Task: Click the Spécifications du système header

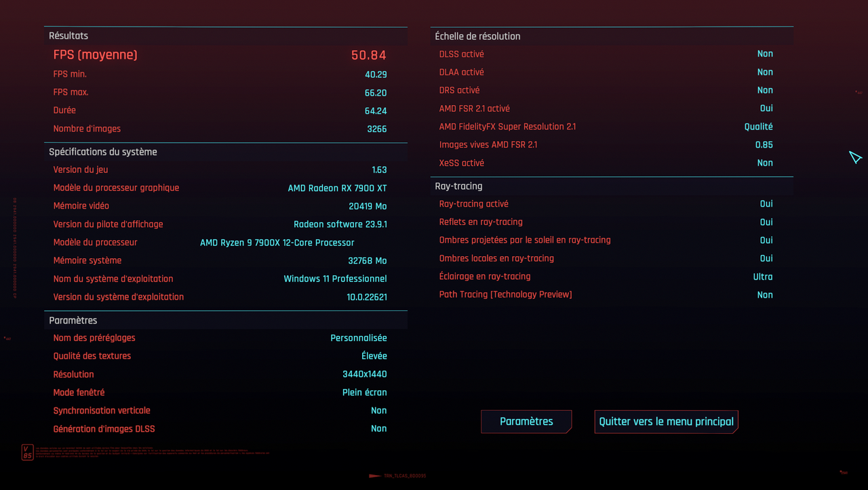Action: 103,152
